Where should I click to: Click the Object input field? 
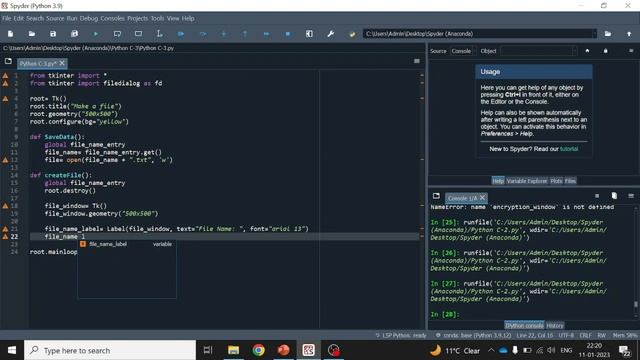pyautogui.click(x=538, y=51)
